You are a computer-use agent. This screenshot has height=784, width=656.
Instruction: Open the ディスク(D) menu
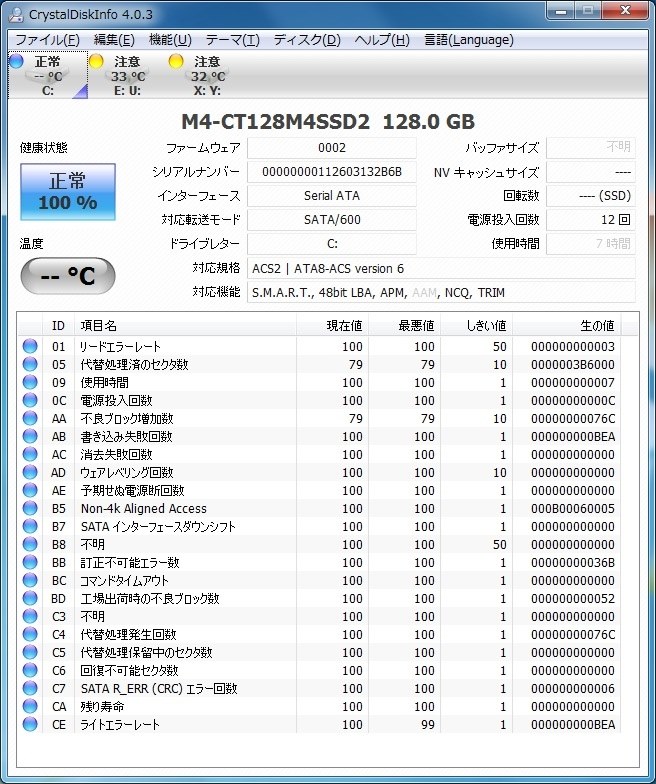307,40
